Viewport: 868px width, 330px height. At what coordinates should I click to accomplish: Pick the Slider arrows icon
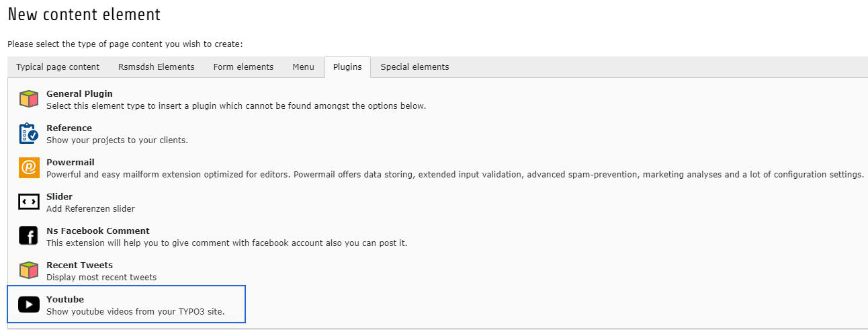click(29, 202)
